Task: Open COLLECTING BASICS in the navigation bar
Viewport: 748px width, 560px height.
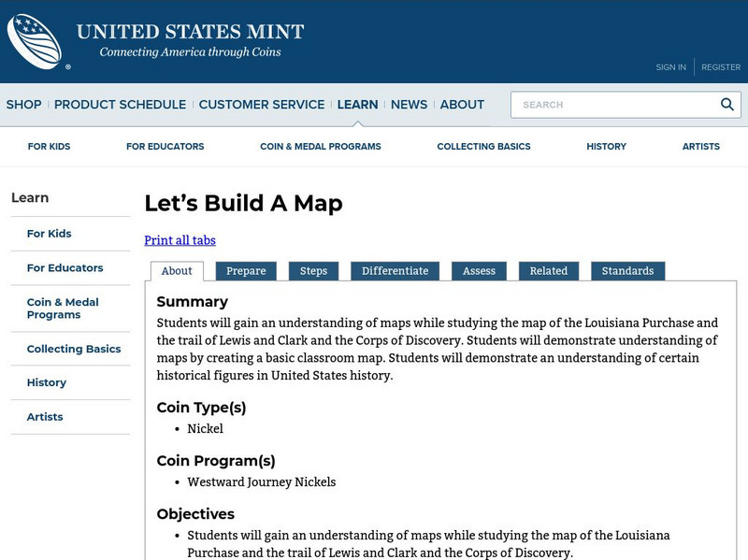Action: click(484, 146)
